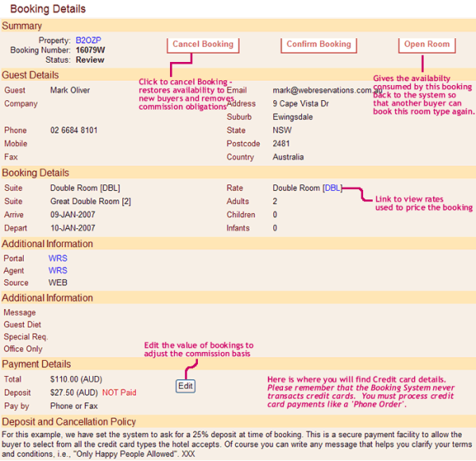Open the WRS Portal link

point(58,258)
